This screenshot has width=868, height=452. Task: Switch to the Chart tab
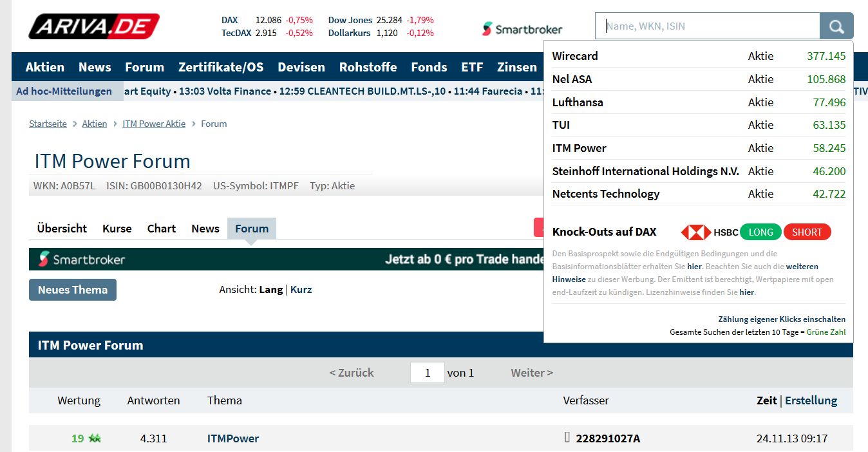162,229
